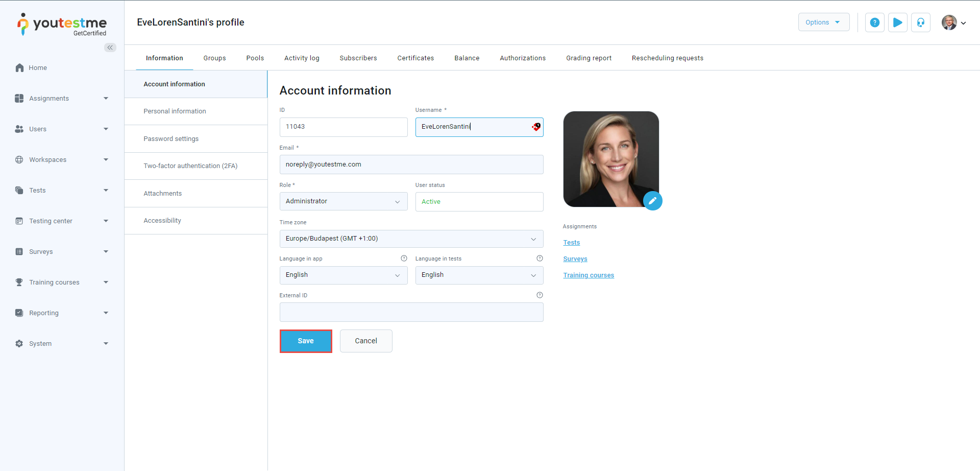Open the Language in app dropdown
The width and height of the screenshot is (980, 471).
344,275
